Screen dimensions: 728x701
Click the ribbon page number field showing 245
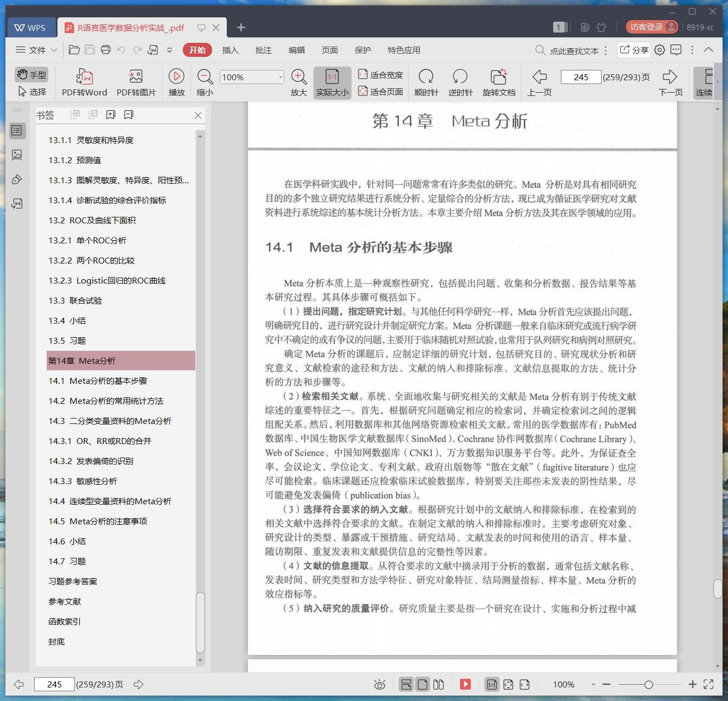(580, 77)
